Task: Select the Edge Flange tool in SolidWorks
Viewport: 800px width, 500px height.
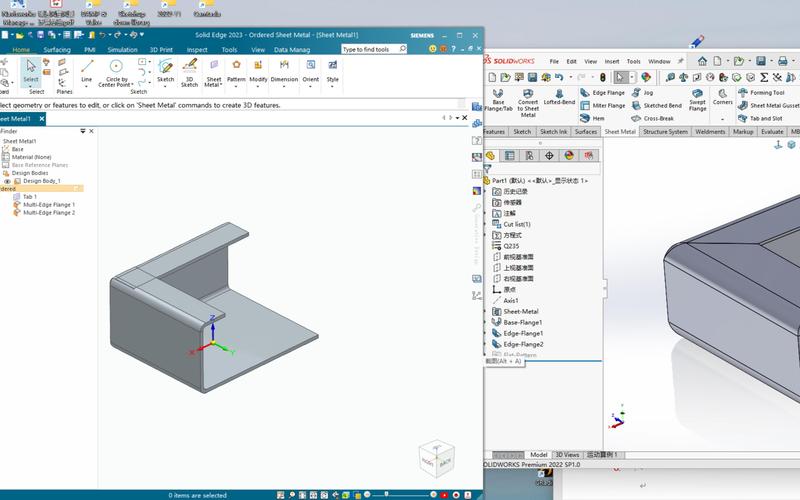Action: tap(603, 92)
